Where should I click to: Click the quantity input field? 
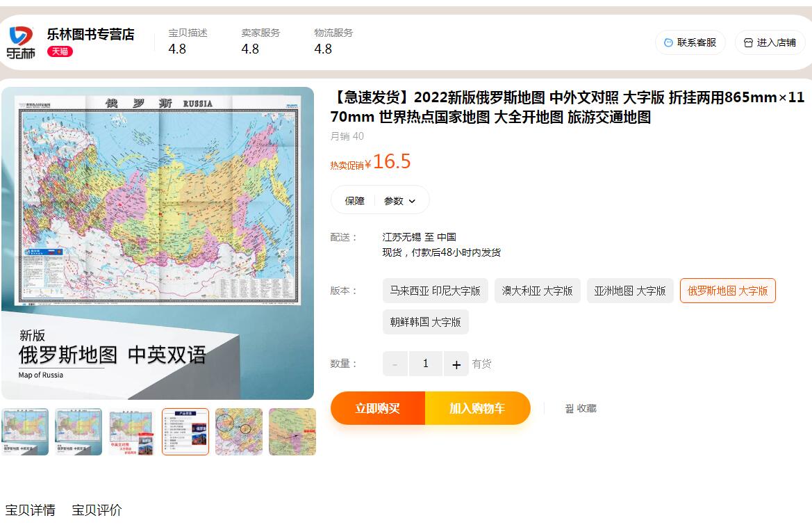pos(426,364)
